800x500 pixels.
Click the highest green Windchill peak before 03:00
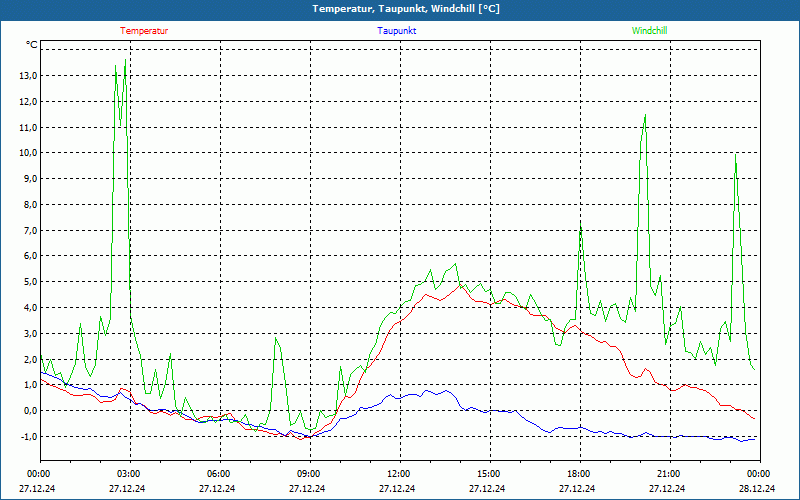(x=116, y=67)
